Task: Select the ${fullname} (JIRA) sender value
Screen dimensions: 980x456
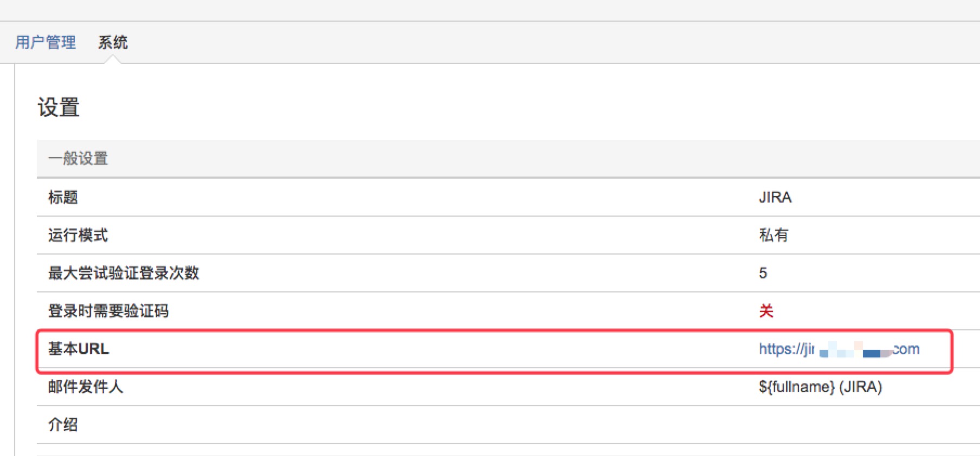Action: point(820,387)
